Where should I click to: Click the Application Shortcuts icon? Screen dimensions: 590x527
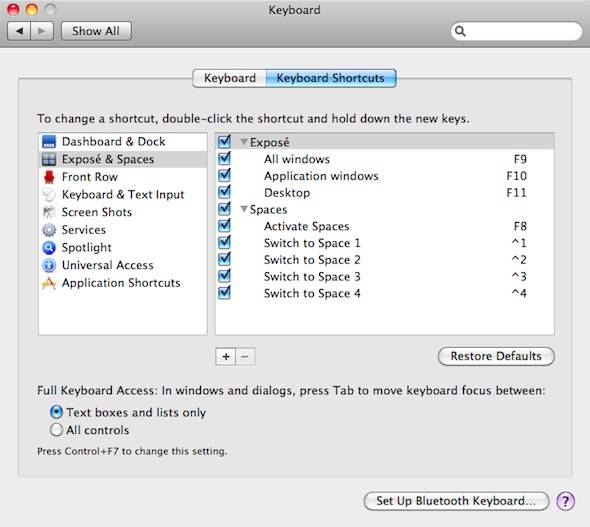pyautogui.click(x=49, y=283)
